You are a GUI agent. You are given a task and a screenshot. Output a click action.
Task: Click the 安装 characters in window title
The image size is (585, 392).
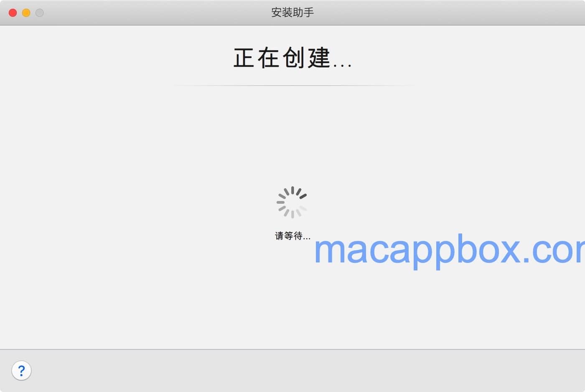[282, 13]
